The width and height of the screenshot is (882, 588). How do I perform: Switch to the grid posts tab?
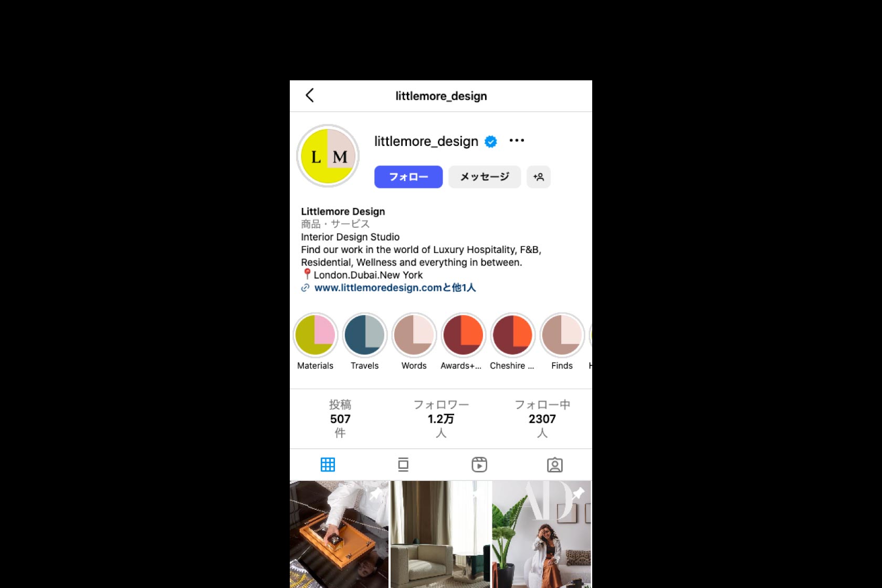[x=328, y=465]
